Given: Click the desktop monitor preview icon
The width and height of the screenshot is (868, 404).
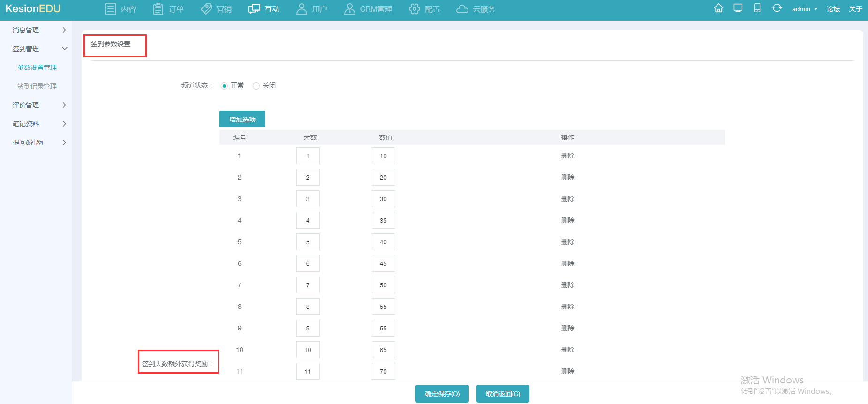Looking at the screenshot, I should point(738,8).
